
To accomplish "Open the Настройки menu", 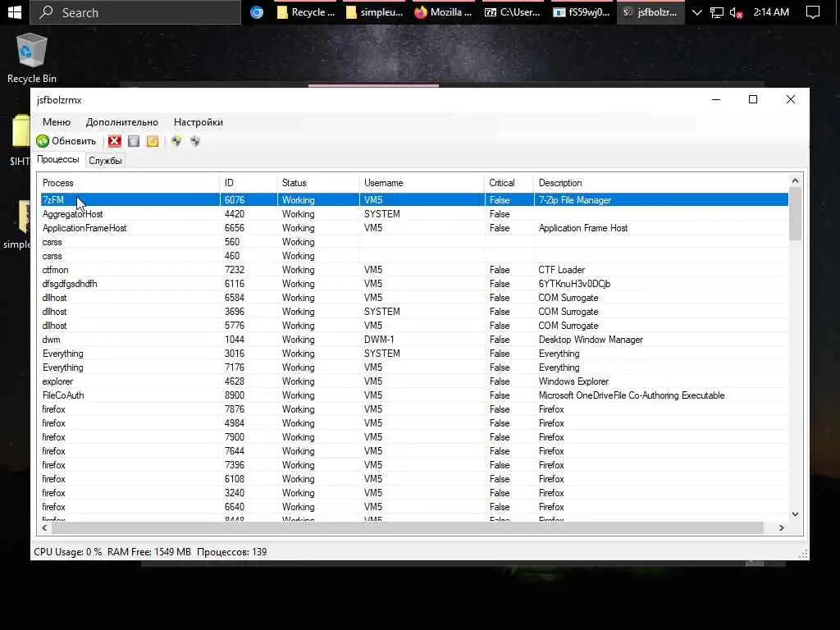I will [x=199, y=122].
